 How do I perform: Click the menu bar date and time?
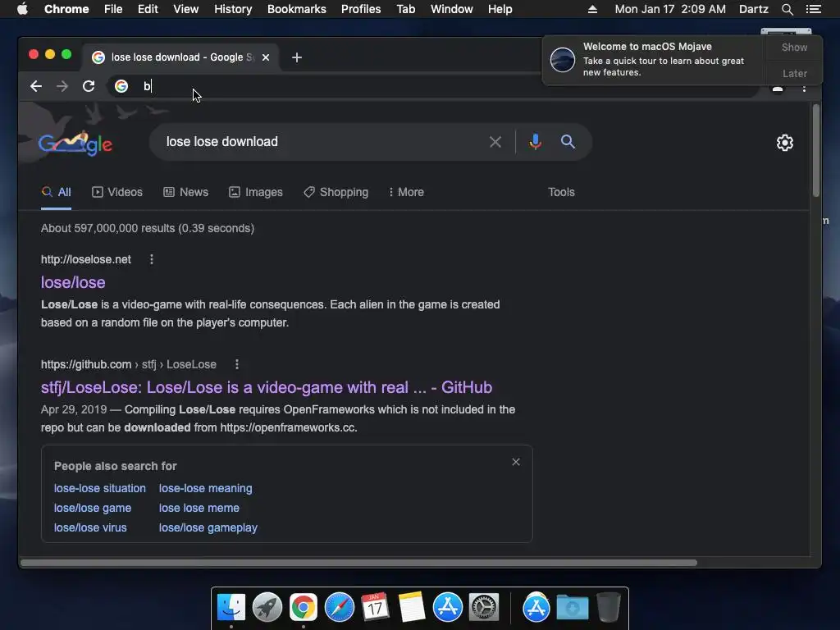(670, 9)
